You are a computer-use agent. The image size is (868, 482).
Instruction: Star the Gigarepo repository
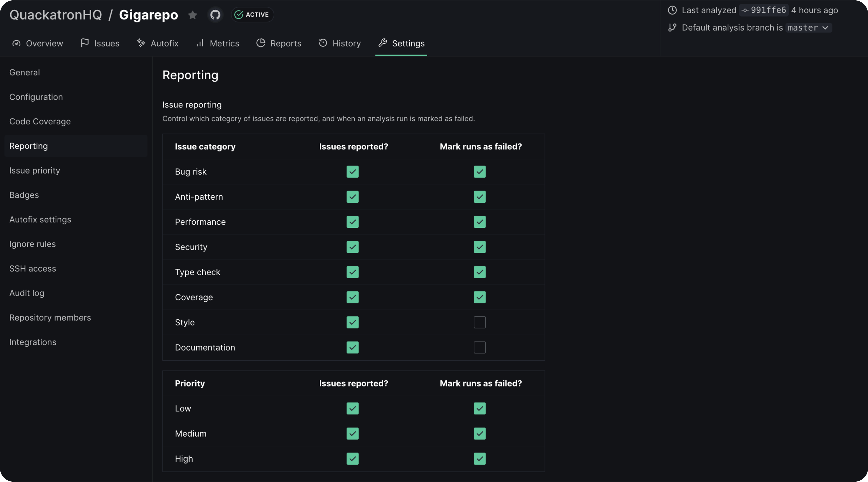click(193, 15)
